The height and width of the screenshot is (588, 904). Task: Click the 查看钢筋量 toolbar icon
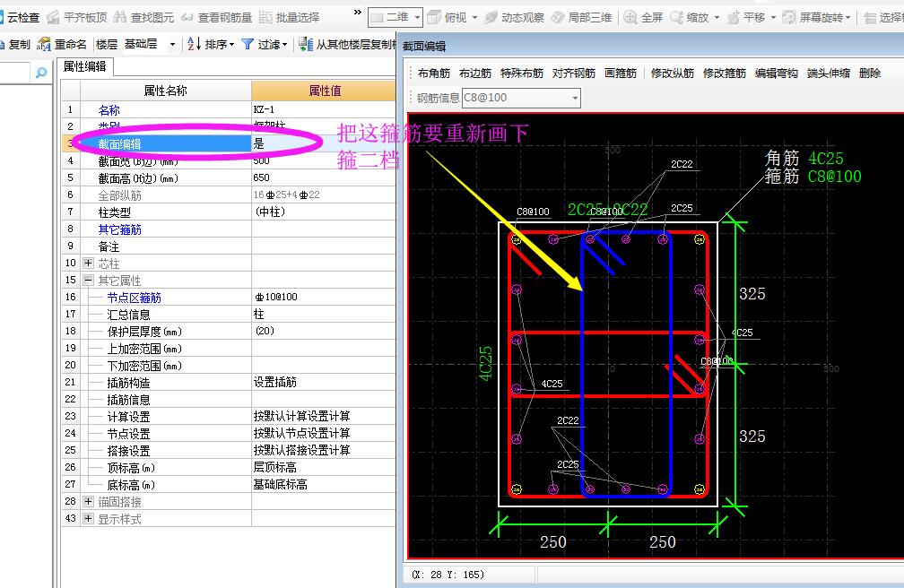pos(187,17)
